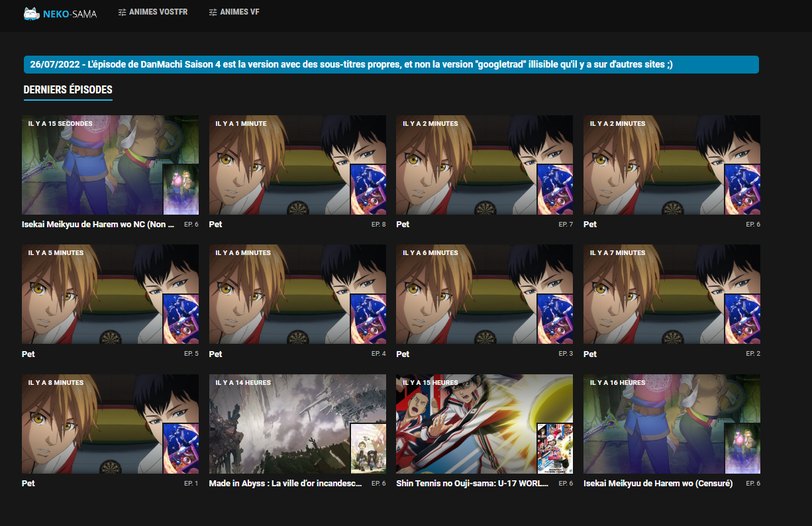Screen dimensions: 812x526
Task: Open the 'Pet' title link for episode 3
Action: pyautogui.click(x=403, y=354)
